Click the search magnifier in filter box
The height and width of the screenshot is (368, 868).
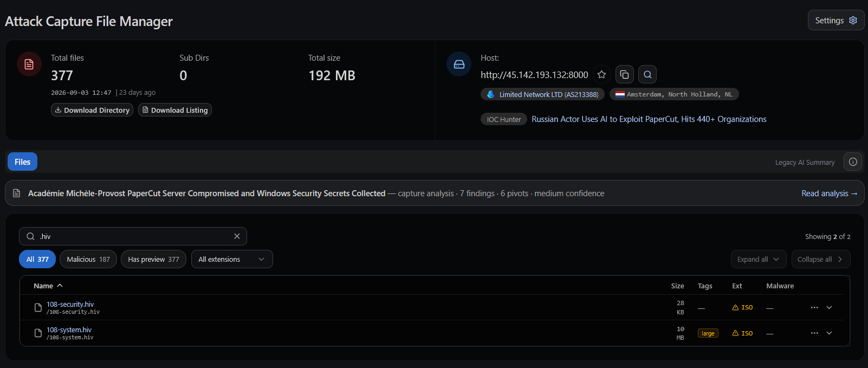point(31,236)
